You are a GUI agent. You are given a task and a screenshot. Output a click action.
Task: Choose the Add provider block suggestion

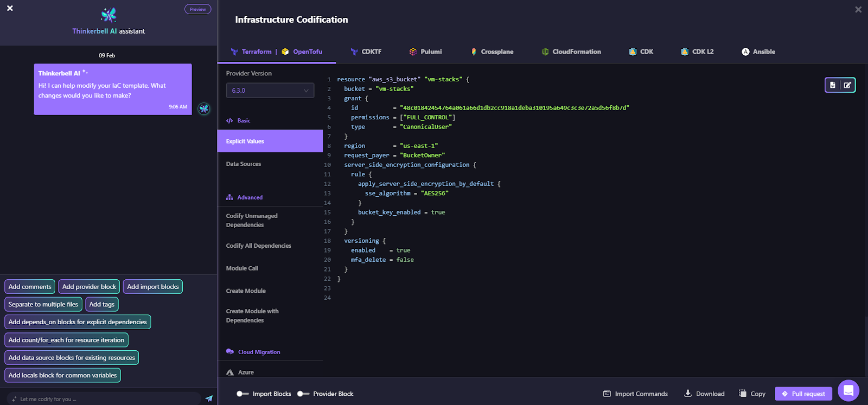click(x=89, y=287)
